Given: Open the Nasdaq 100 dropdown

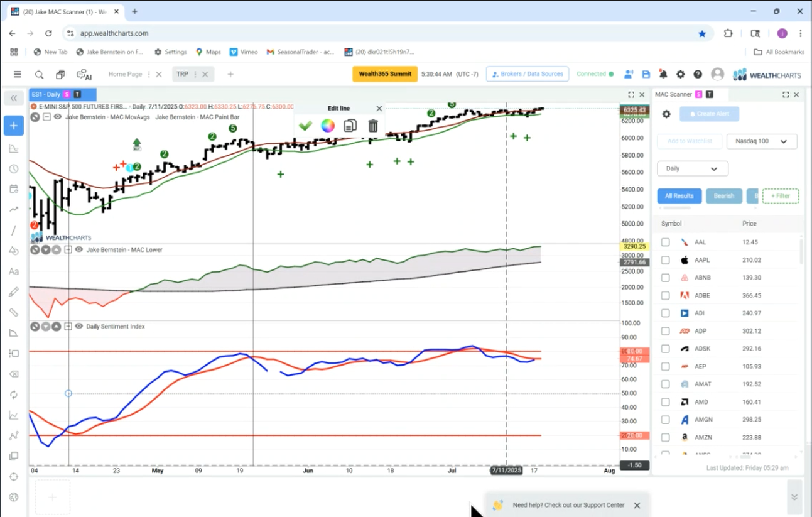Looking at the screenshot, I should point(762,141).
